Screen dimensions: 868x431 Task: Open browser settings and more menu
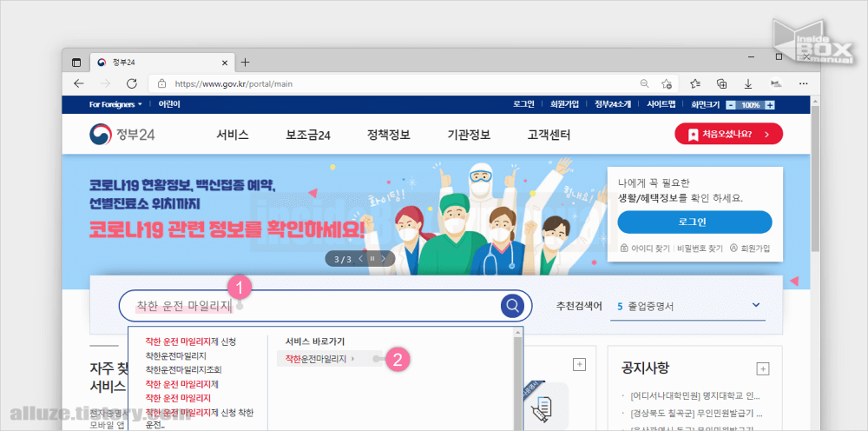(x=803, y=83)
